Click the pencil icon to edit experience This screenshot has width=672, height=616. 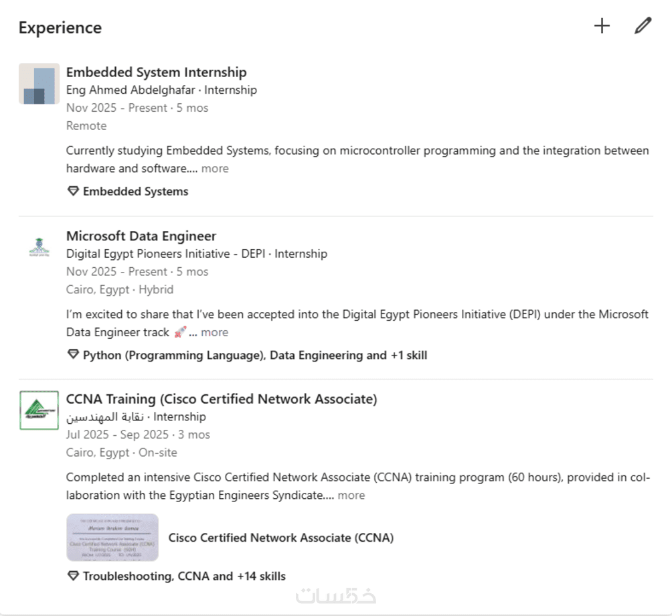tap(643, 26)
